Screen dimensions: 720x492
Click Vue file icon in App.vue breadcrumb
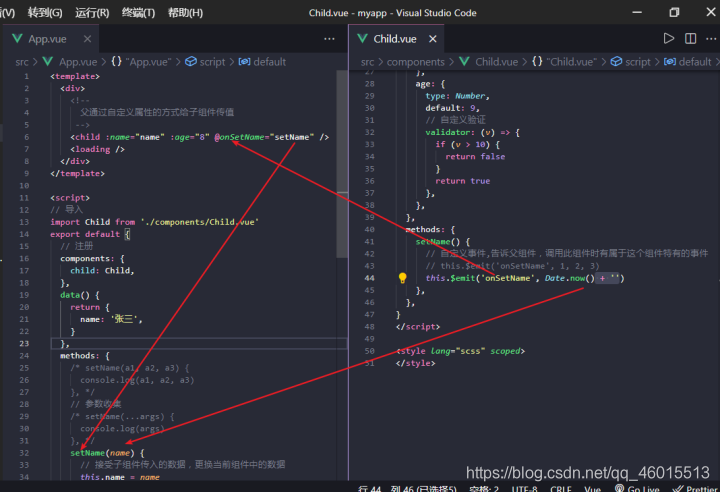pos(48,62)
